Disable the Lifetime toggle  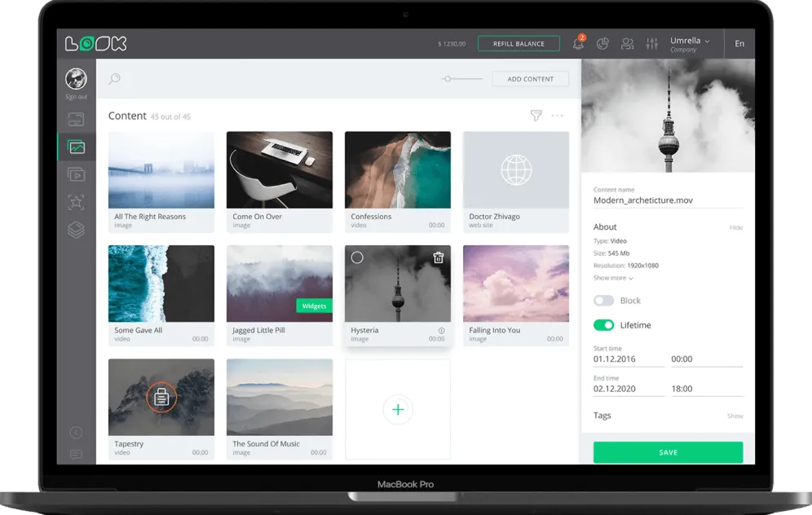pos(603,325)
